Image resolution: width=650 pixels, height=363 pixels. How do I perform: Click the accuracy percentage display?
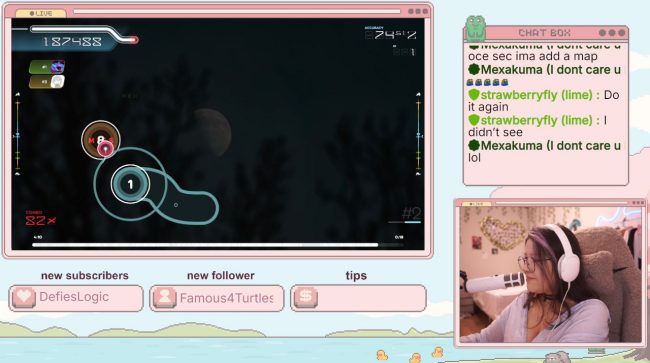[x=391, y=35]
